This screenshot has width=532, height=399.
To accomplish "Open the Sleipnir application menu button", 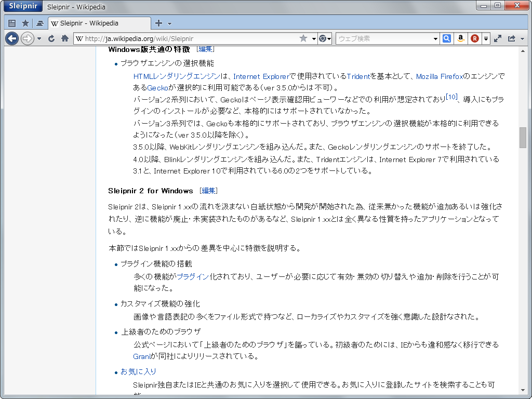I will 23,6.
